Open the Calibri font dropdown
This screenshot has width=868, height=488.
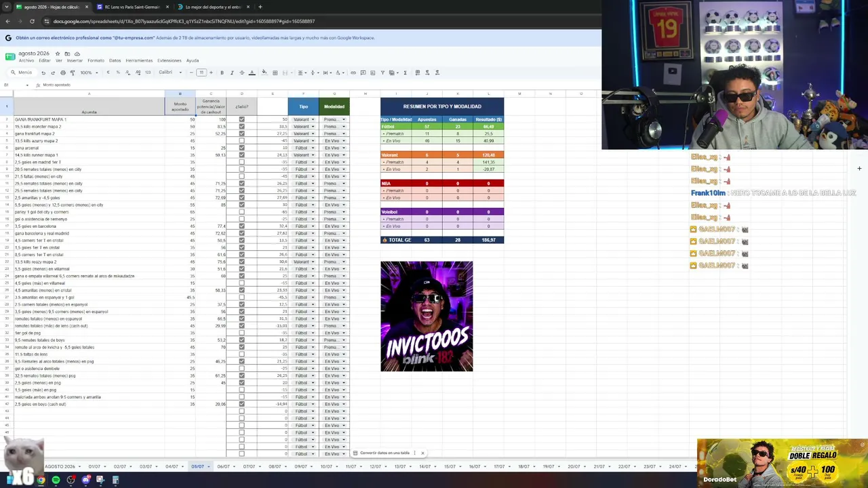(x=170, y=73)
